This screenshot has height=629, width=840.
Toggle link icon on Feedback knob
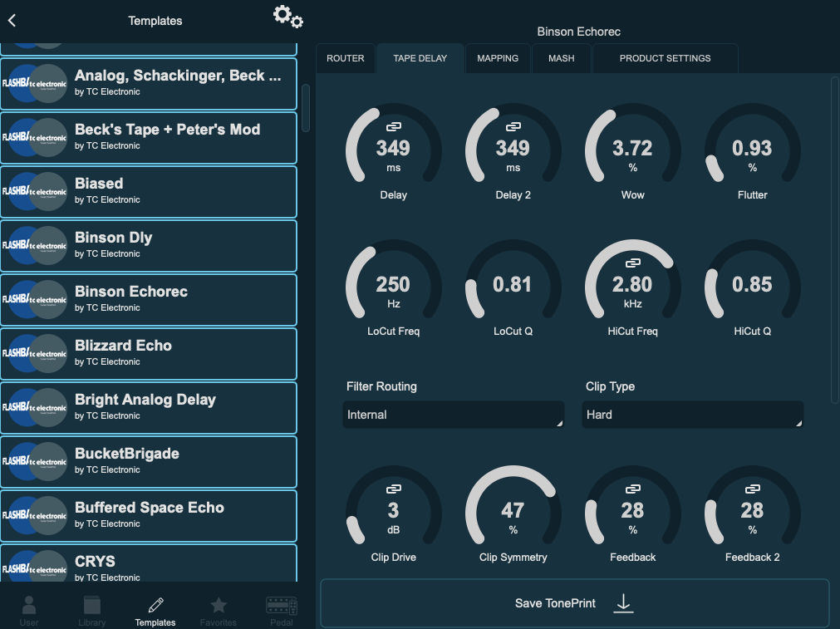(x=632, y=489)
